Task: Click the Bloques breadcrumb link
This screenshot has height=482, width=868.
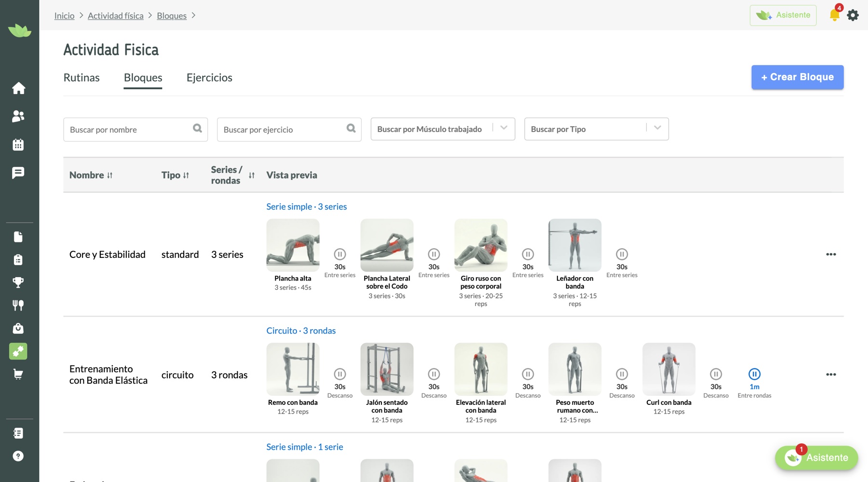Action: (x=172, y=16)
